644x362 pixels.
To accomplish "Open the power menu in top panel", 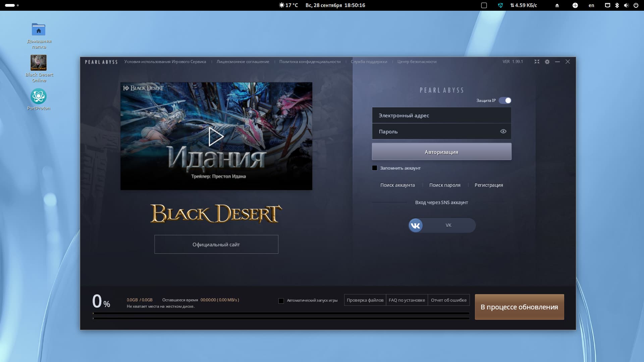I will pos(636,5).
